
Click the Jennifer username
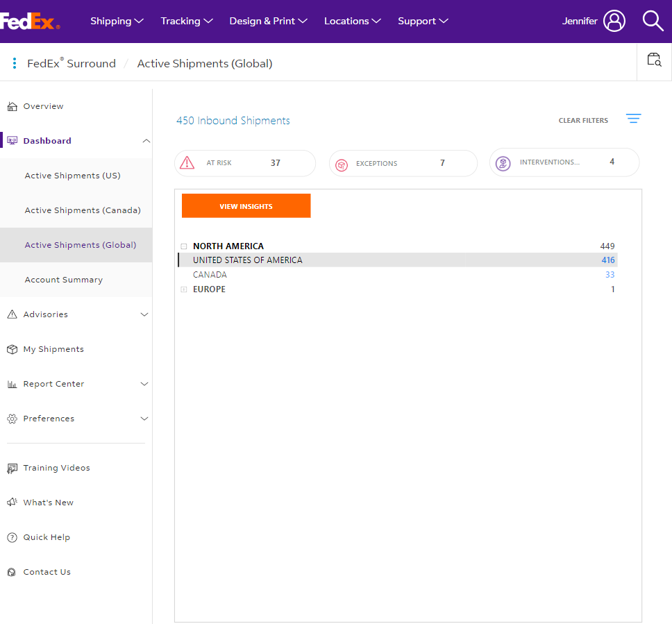[x=580, y=21]
